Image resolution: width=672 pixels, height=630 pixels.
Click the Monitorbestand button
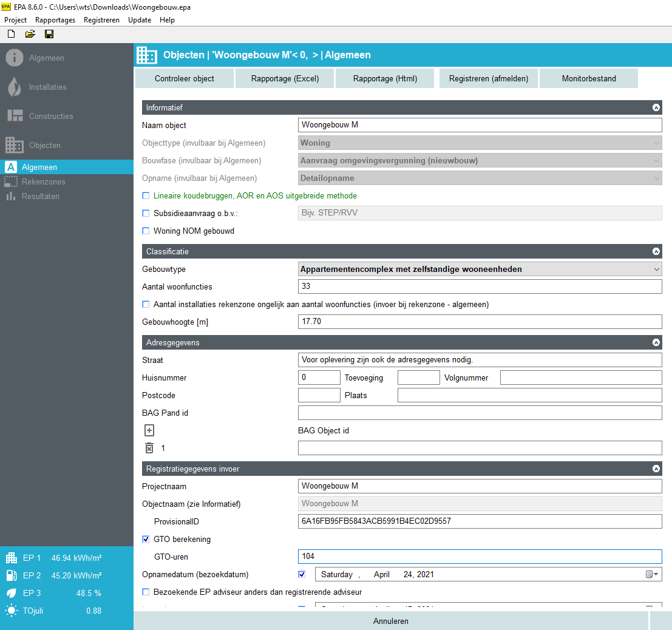pos(589,78)
